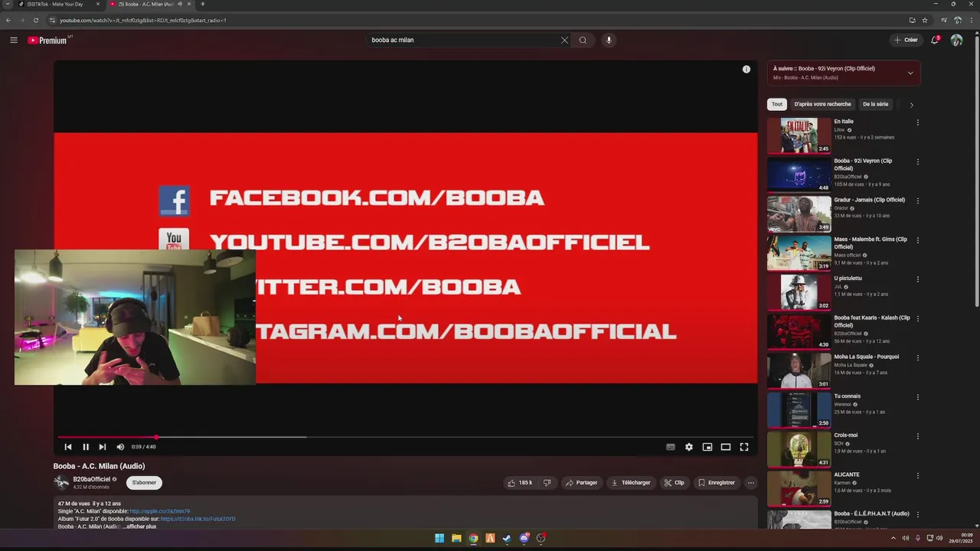Viewport: 980px width, 551px height.
Task: Enter fullscreen mode
Action: [x=744, y=447]
